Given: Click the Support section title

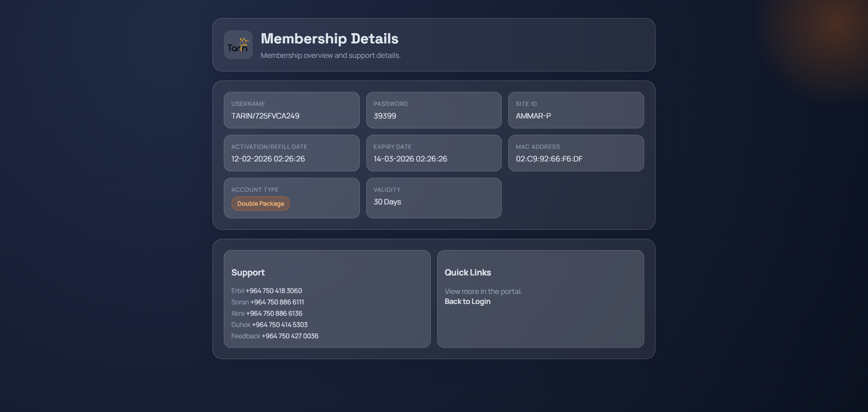Looking at the screenshot, I should (x=248, y=272).
